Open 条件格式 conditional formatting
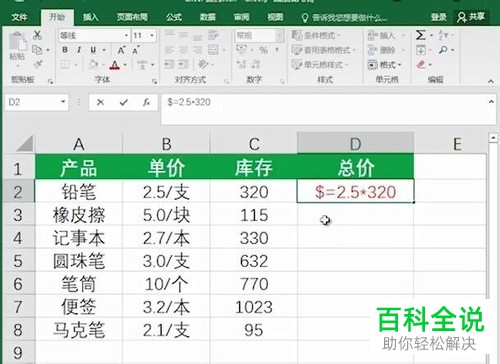 [x=315, y=35]
